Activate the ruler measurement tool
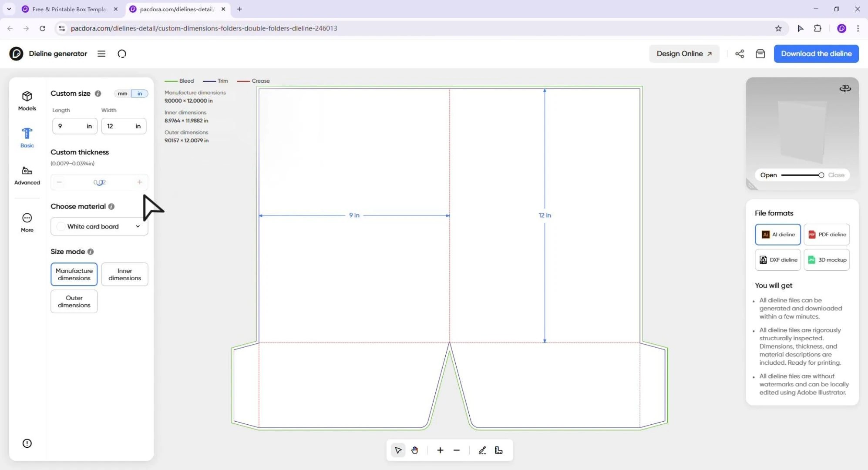 tap(499, 450)
